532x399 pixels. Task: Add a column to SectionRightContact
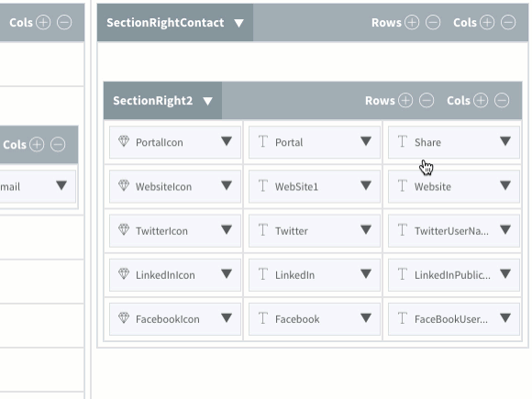coord(487,23)
